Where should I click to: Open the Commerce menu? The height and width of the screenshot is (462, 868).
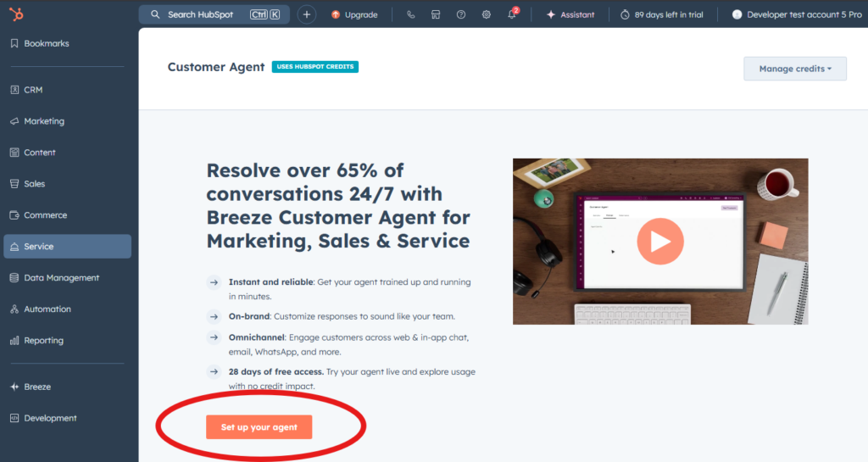coord(46,215)
